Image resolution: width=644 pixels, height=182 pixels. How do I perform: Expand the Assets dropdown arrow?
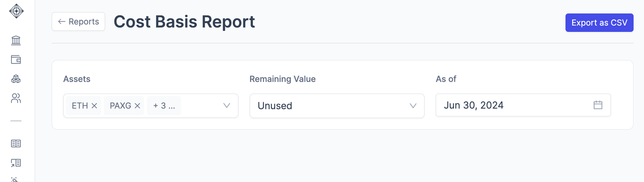click(x=226, y=106)
